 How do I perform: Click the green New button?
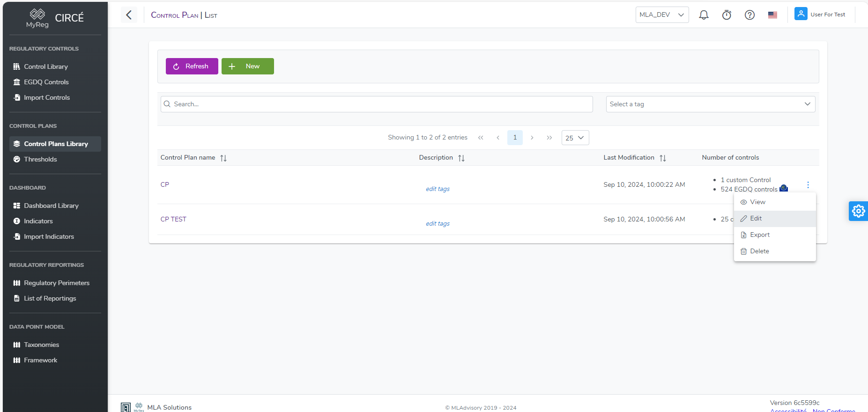tap(247, 66)
